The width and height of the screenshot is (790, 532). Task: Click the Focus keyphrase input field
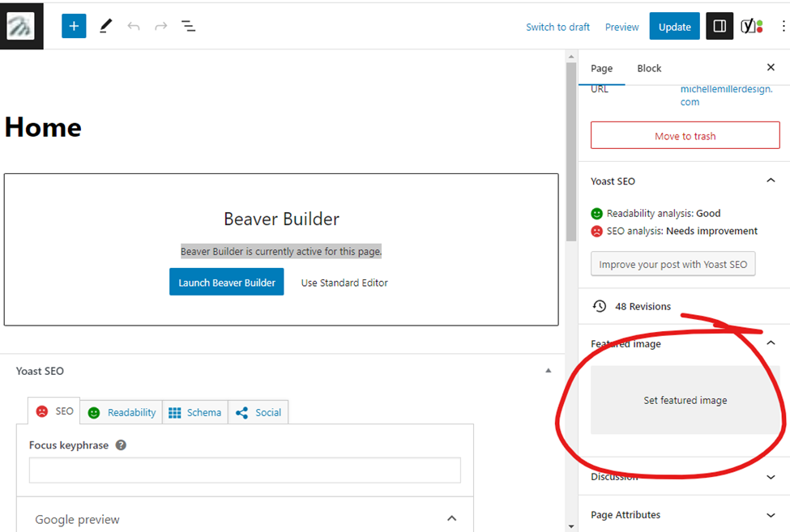245,470
